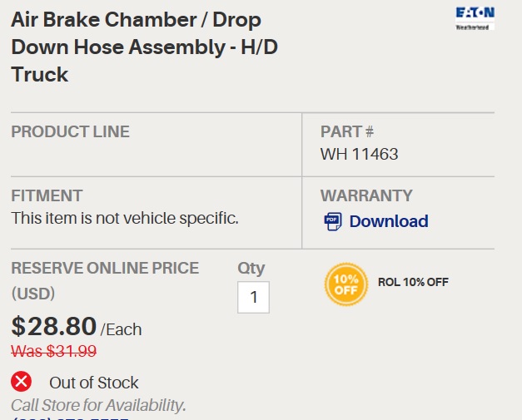Click the Call Store for Availability text
Image resolution: width=522 pixels, height=420 pixels.
98,405
